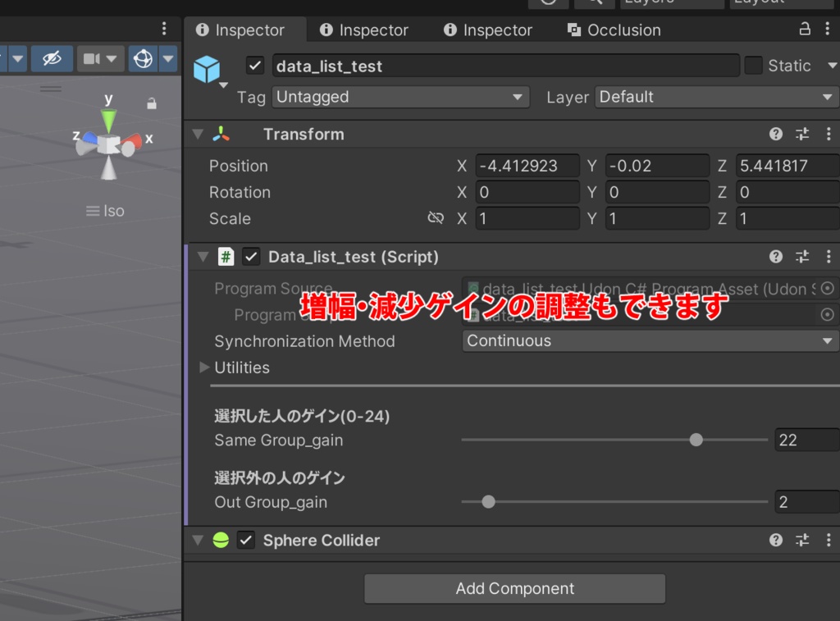Toggle the scene gizmo rotation lock

tap(152, 103)
